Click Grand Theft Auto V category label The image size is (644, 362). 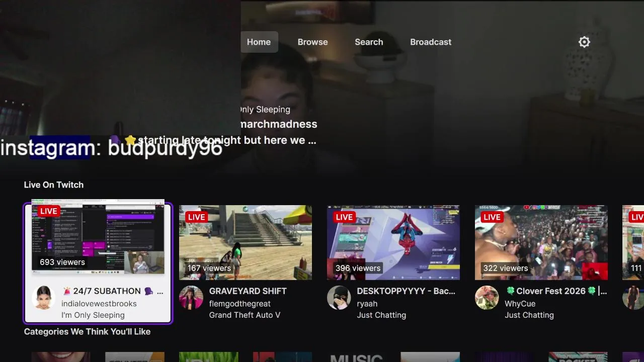(245, 315)
